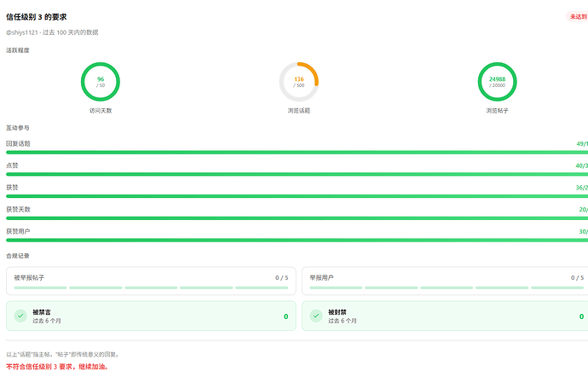
Task: Click the 36 value on the 获赞 row
Action: click(579, 188)
